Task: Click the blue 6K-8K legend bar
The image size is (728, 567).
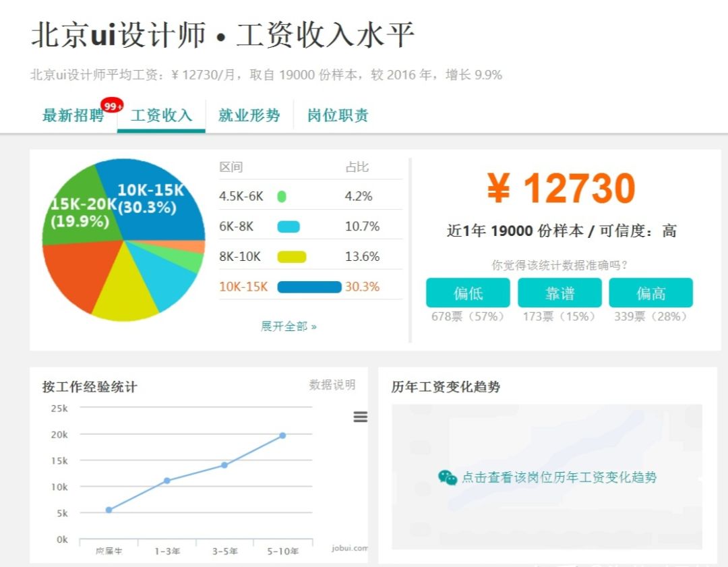Action: click(290, 226)
